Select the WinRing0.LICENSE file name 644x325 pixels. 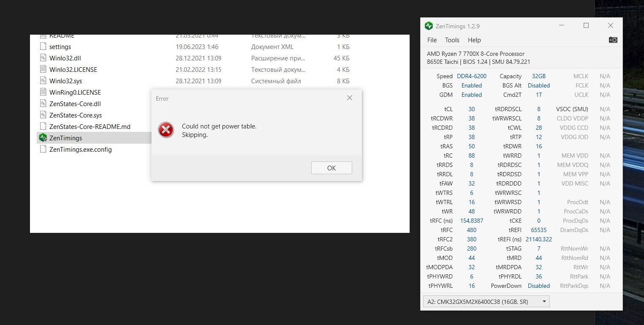[x=75, y=93]
